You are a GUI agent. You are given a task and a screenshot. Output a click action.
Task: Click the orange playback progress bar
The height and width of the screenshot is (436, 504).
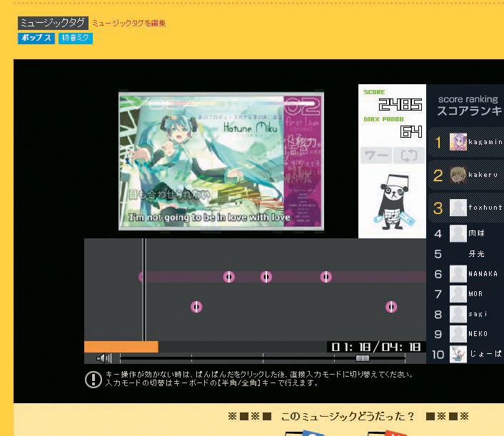tap(121, 347)
